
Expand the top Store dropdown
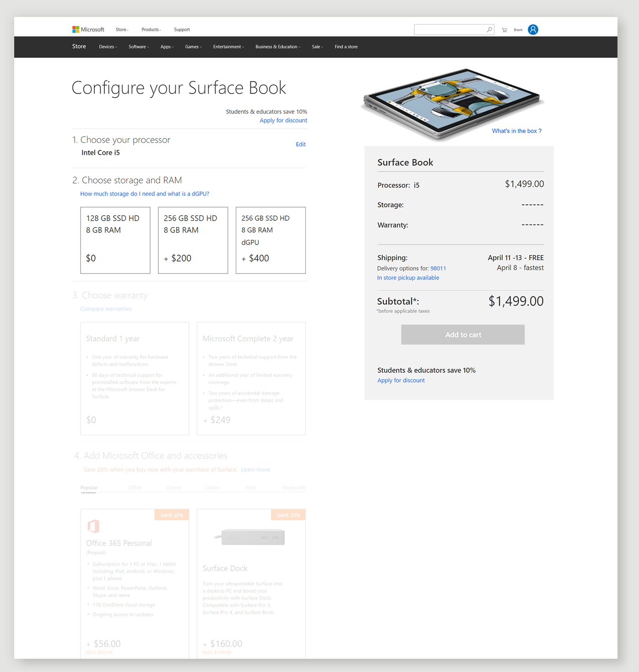pos(122,30)
